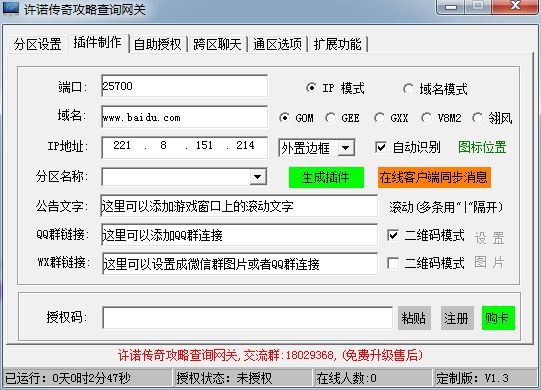Viewport: 541px width, 390px height.
Task: Open the 通区选项 tab
Action: click(x=277, y=44)
